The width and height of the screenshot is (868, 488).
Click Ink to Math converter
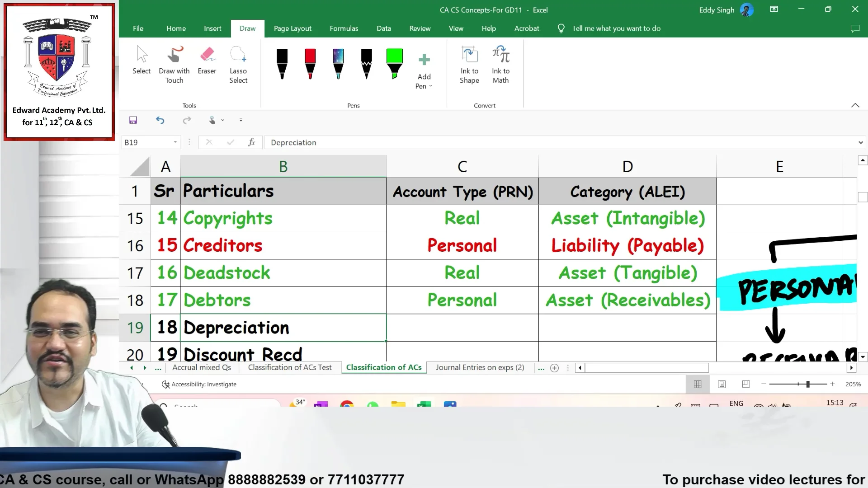(x=500, y=63)
